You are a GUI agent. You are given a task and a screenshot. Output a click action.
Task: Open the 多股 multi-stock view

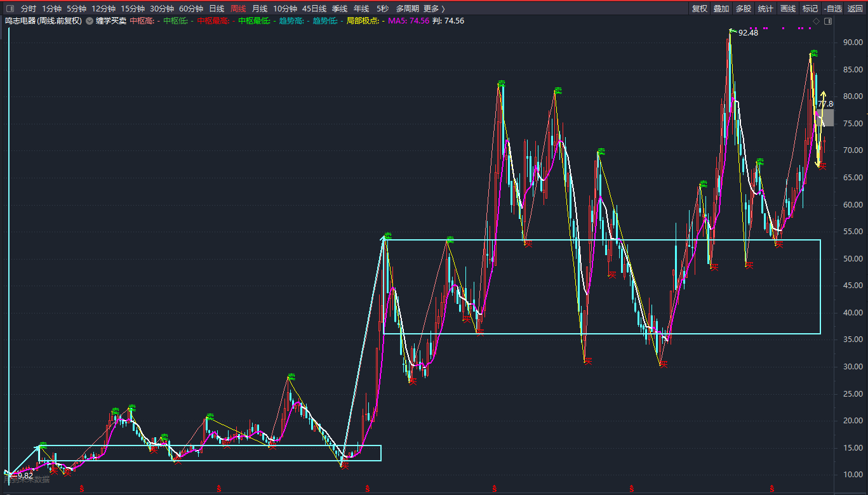click(743, 9)
